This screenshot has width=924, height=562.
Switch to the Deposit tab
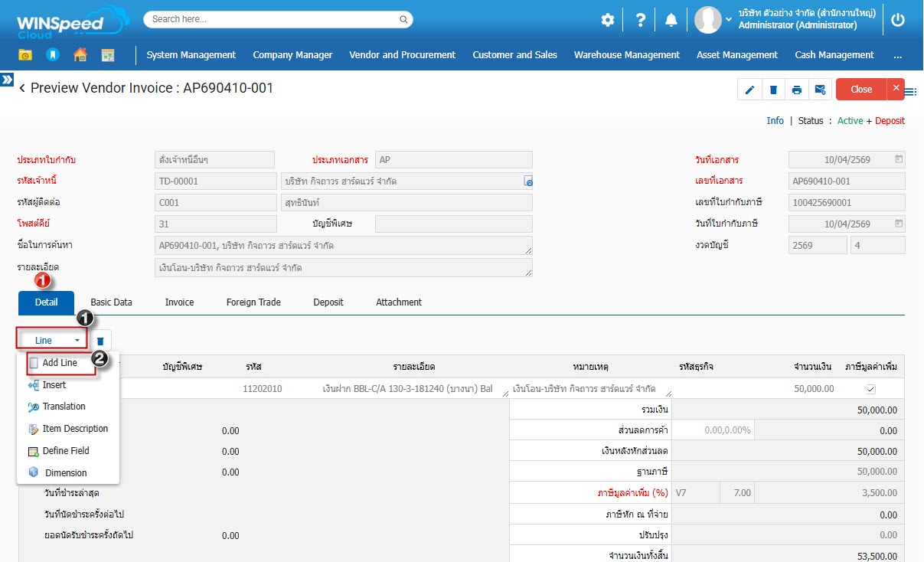pos(328,302)
